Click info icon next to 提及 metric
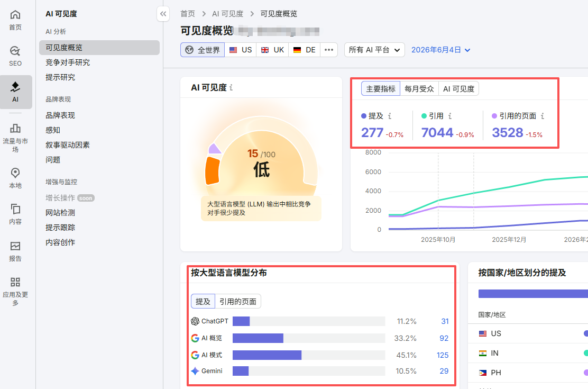Screen dimensions: 588x389 coord(390,116)
